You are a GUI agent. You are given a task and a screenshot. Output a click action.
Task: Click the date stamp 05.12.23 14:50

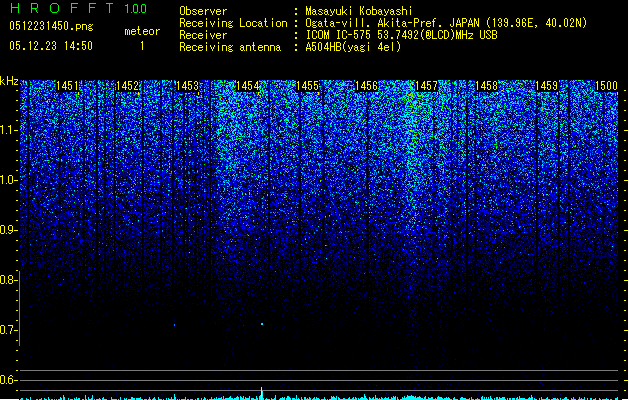pyautogui.click(x=51, y=46)
